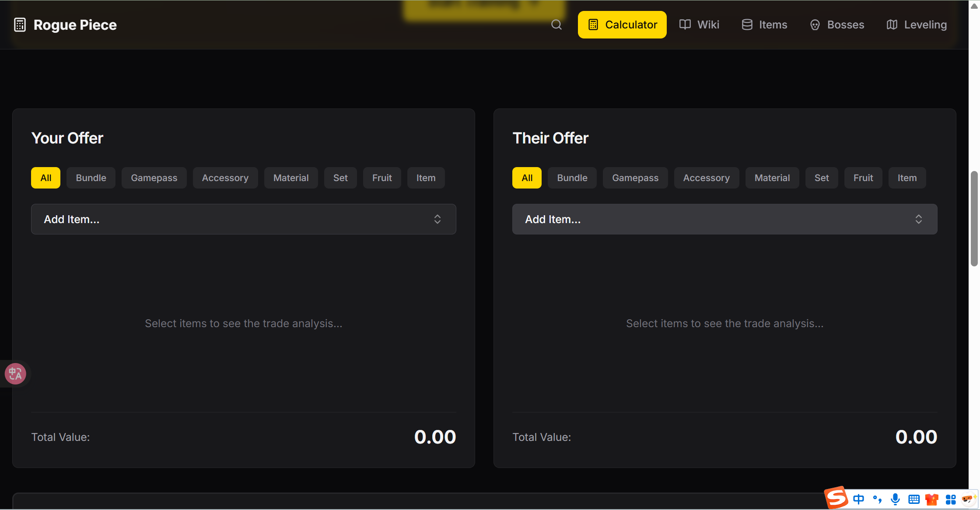Select the Accessory filter in Their Offer
Screen dimensions: 980x510
pyautogui.click(x=706, y=178)
